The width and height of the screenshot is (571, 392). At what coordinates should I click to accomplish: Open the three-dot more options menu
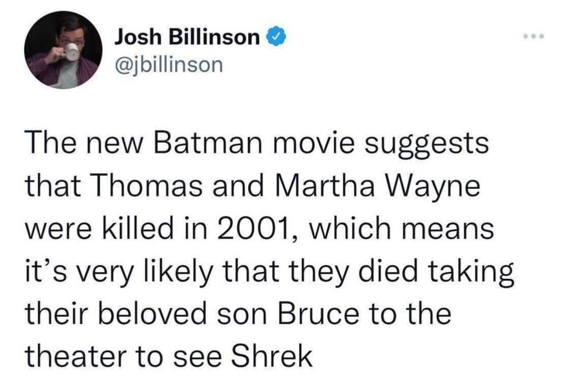click(534, 38)
